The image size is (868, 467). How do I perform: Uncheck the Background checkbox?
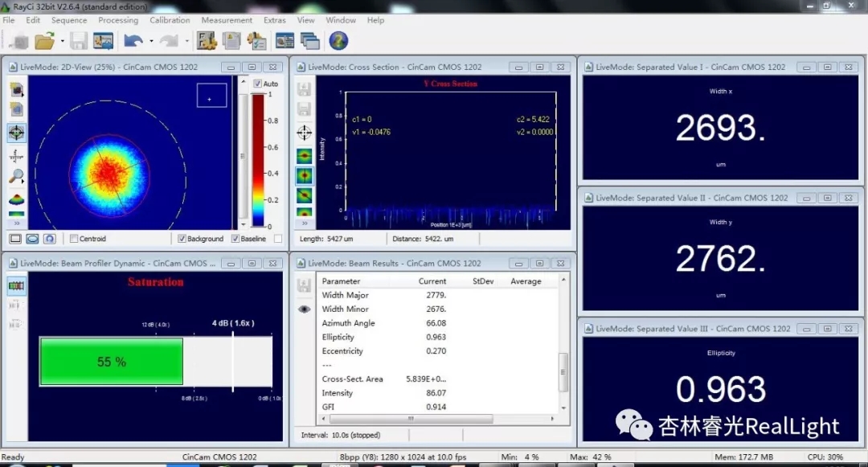[x=182, y=239]
